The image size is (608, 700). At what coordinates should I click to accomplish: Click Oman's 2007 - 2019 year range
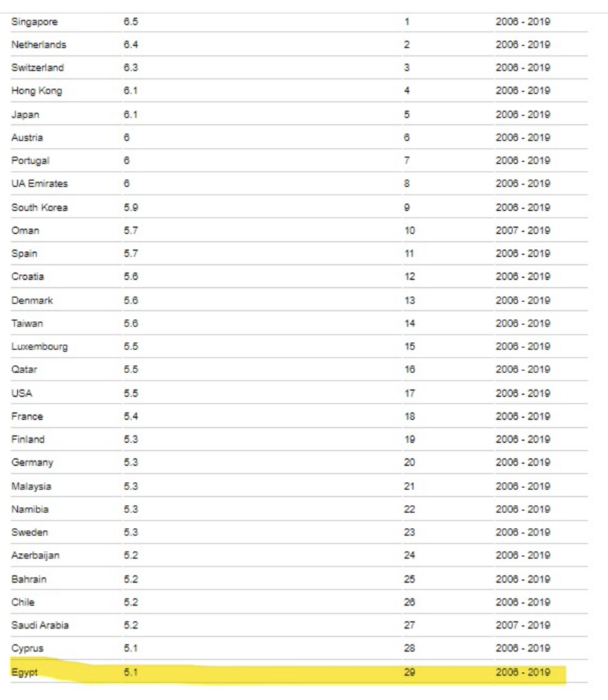tap(522, 230)
